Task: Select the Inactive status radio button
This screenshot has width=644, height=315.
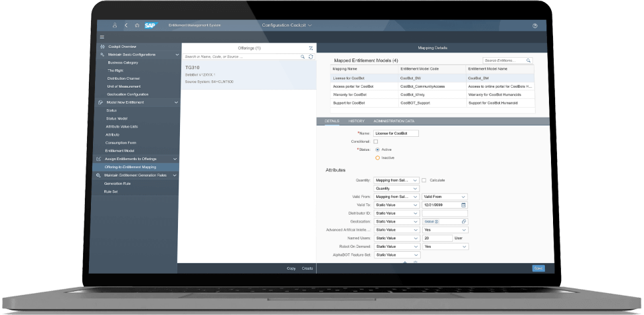Action: (x=378, y=158)
